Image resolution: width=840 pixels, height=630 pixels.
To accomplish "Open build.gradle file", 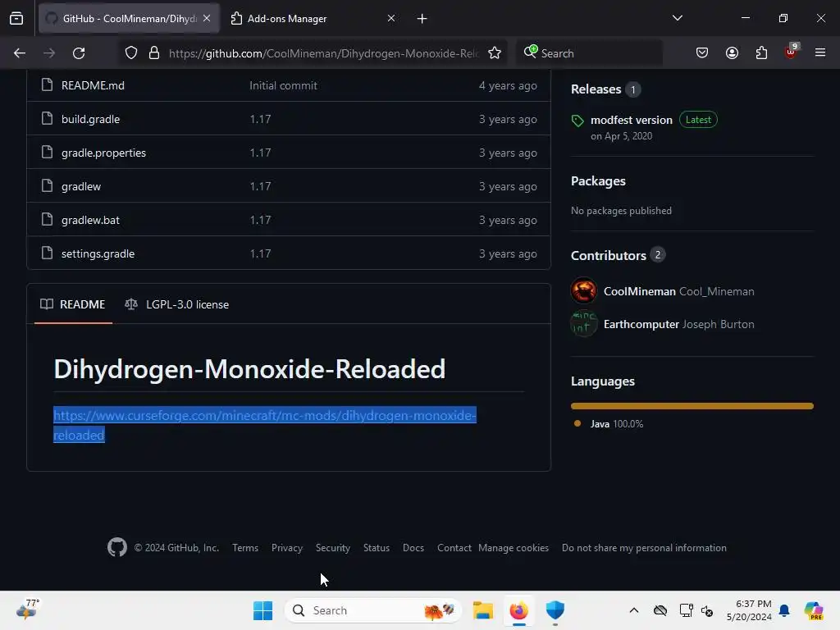I will click(90, 120).
